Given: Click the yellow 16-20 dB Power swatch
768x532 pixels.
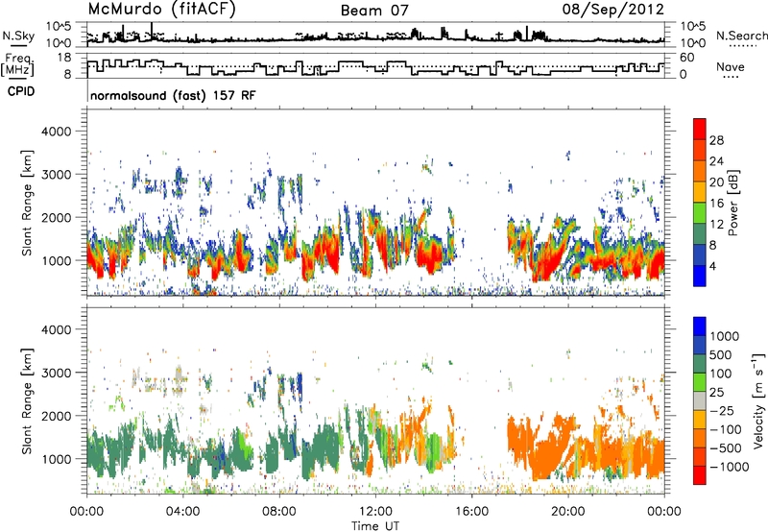Looking at the screenshot, I should pos(700,192).
